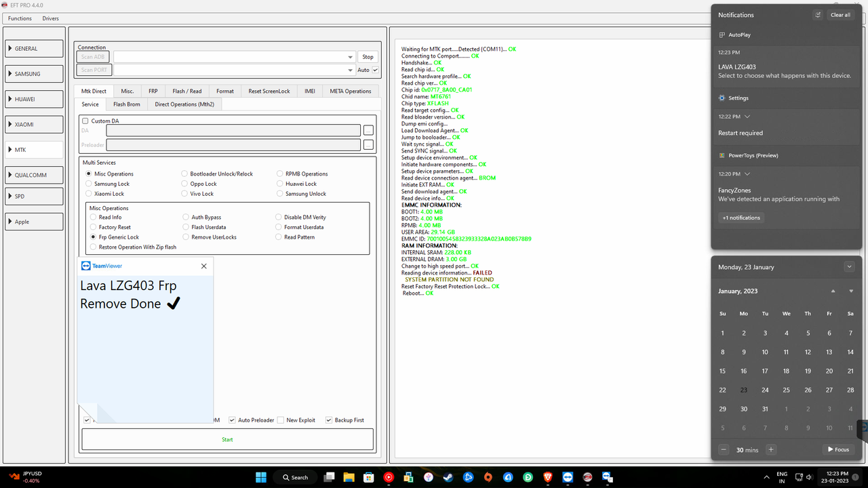
Task: Increase focus session minutes
Action: point(771,449)
